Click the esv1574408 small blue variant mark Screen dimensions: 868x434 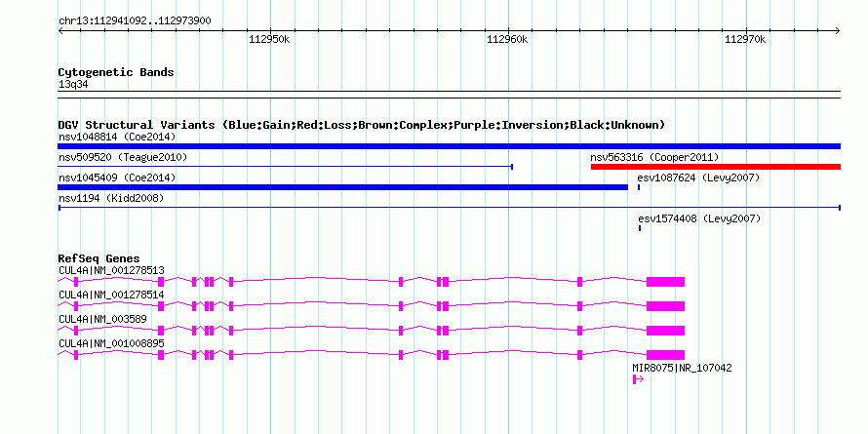(x=640, y=228)
